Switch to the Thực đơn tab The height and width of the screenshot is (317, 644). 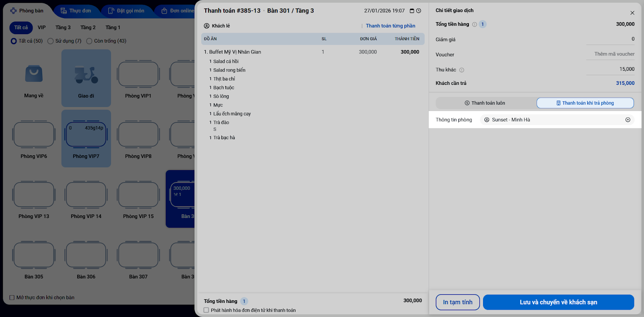tap(76, 11)
